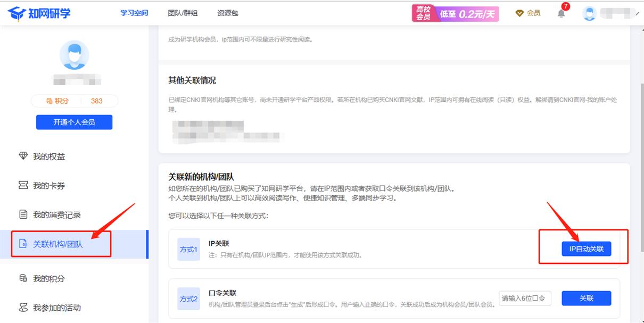This screenshot has width=644, height=323.
Task: Open the 高校会员 promotional banner
Action: pyautogui.click(x=455, y=13)
